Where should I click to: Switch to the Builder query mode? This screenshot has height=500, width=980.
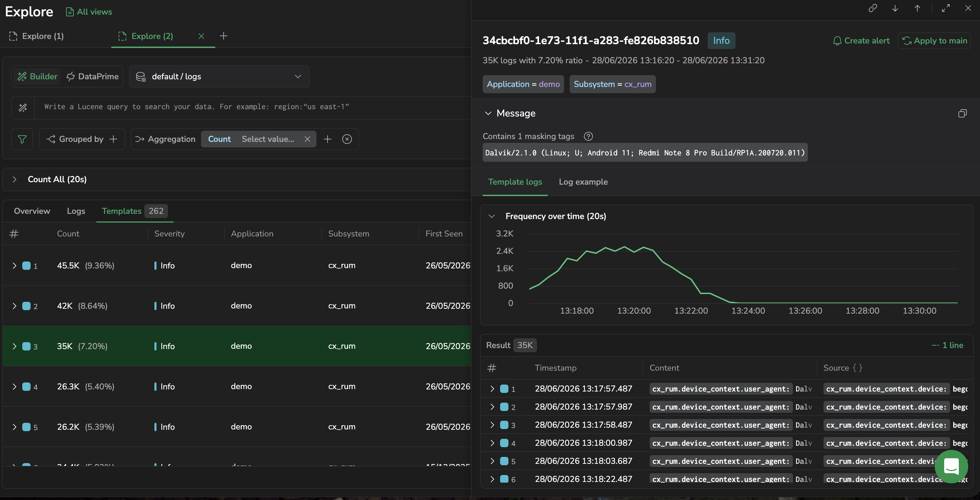tap(38, 76)
